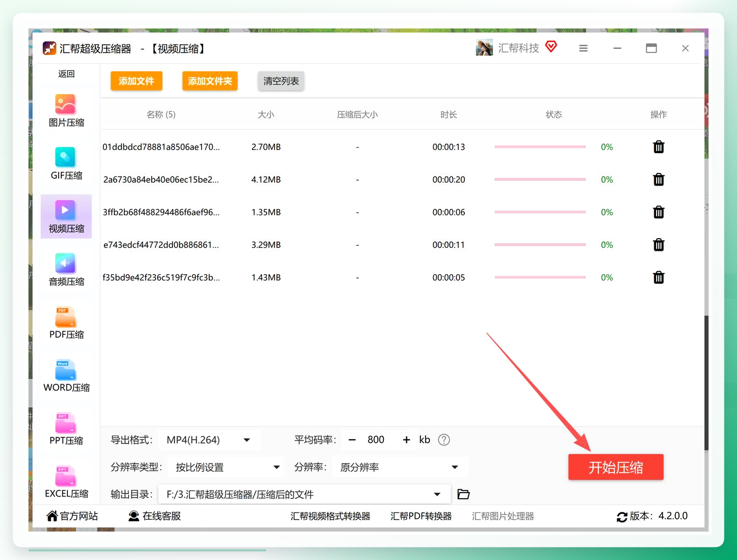Go back via 返回
Image resolution: width=737 pixels, height=560 pixels.
[66, 74]
